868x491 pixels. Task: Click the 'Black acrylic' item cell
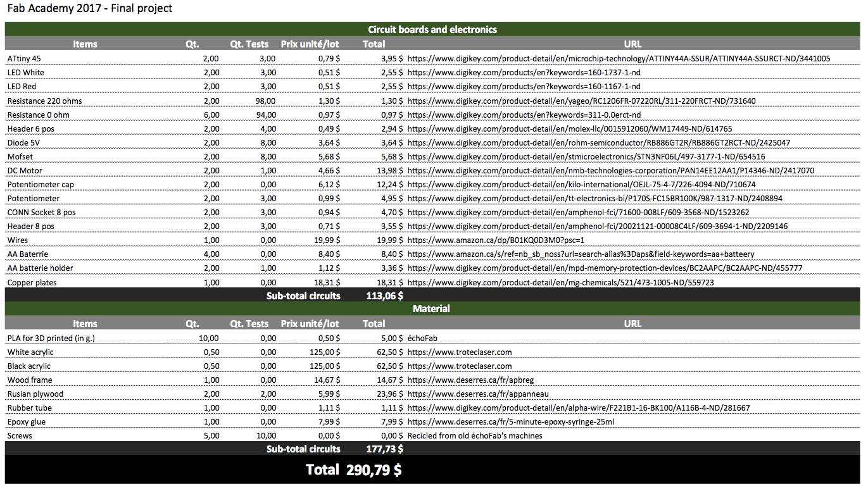coord(29,366)
